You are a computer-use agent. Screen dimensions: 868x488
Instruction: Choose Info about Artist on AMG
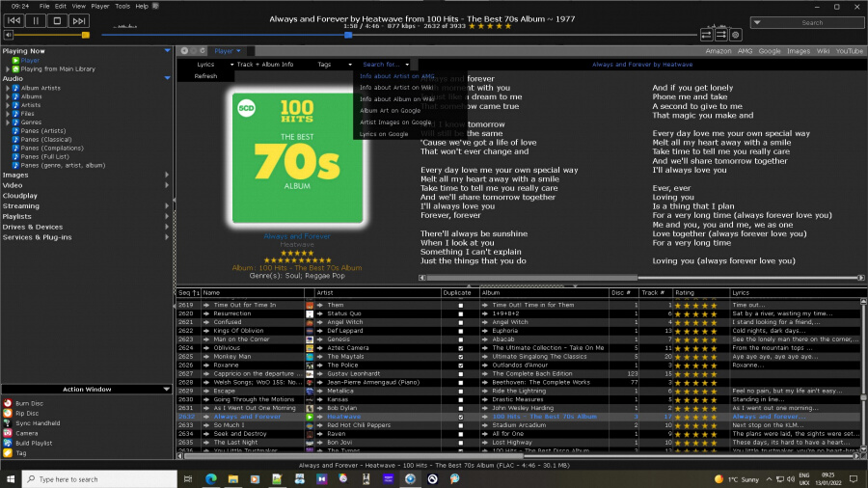(397, 76)
